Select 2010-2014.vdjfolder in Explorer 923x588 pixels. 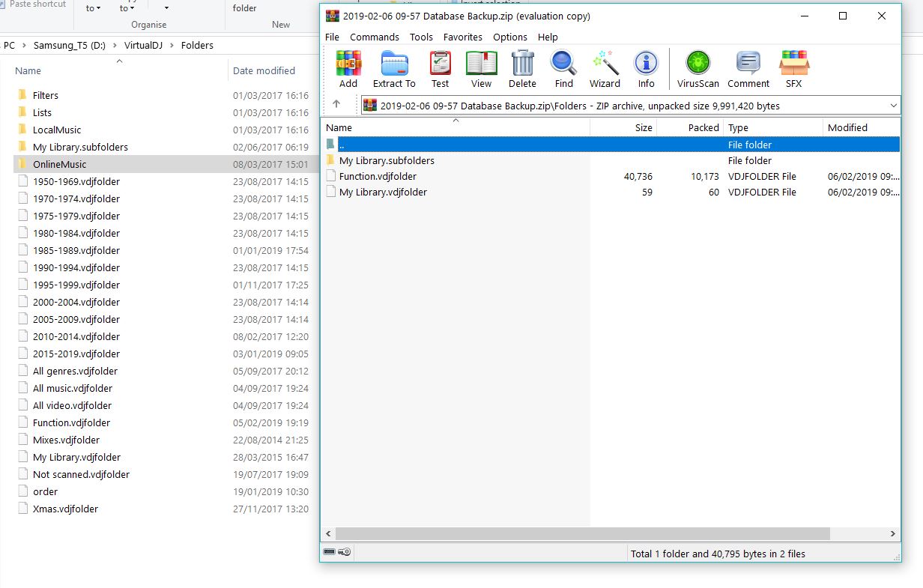pyautogui.click(x=76, y=336)
